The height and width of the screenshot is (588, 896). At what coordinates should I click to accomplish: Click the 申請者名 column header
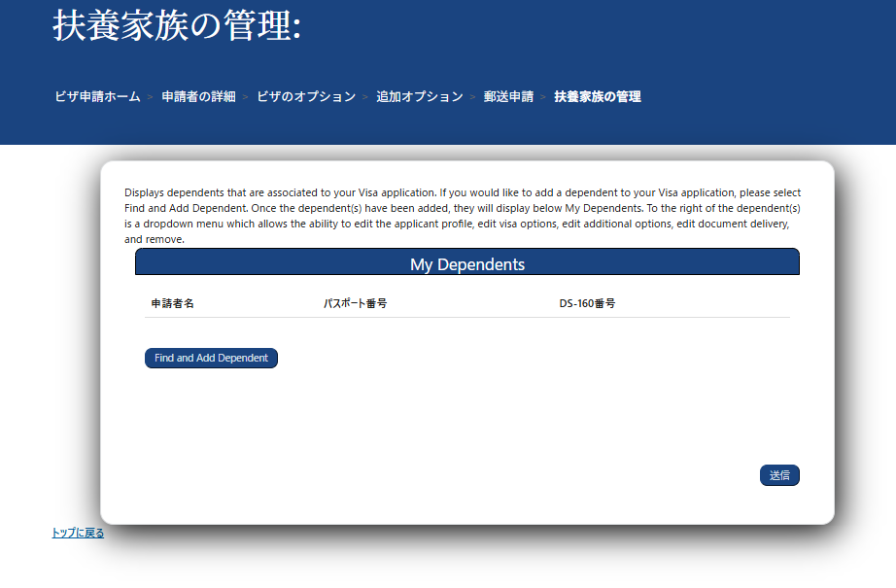tap(173, 304)
